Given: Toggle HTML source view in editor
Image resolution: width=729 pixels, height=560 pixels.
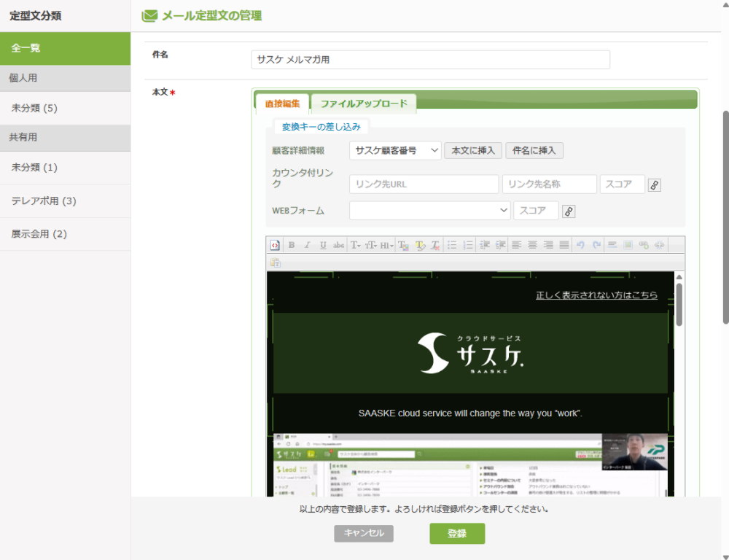Looking at the screenshot, I should coord(275,245).
